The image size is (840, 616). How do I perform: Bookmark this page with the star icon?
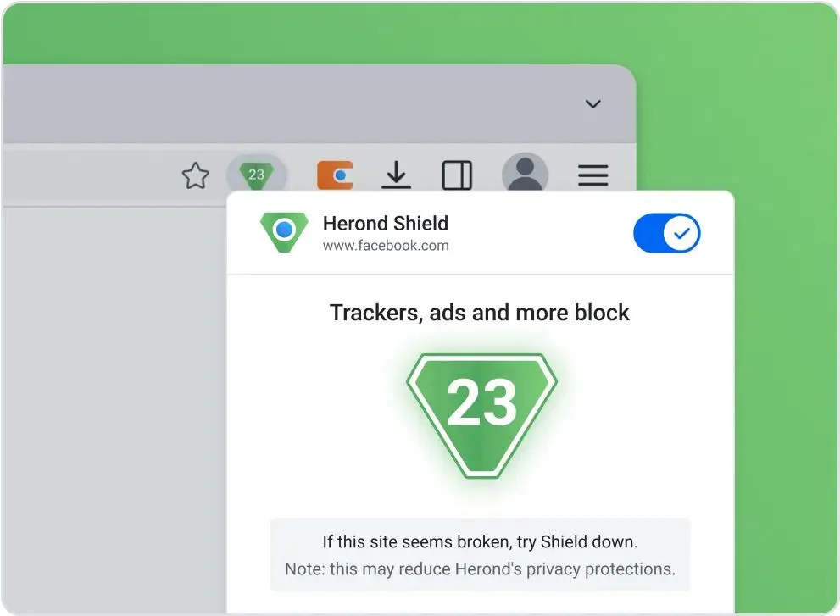(195, 175)
